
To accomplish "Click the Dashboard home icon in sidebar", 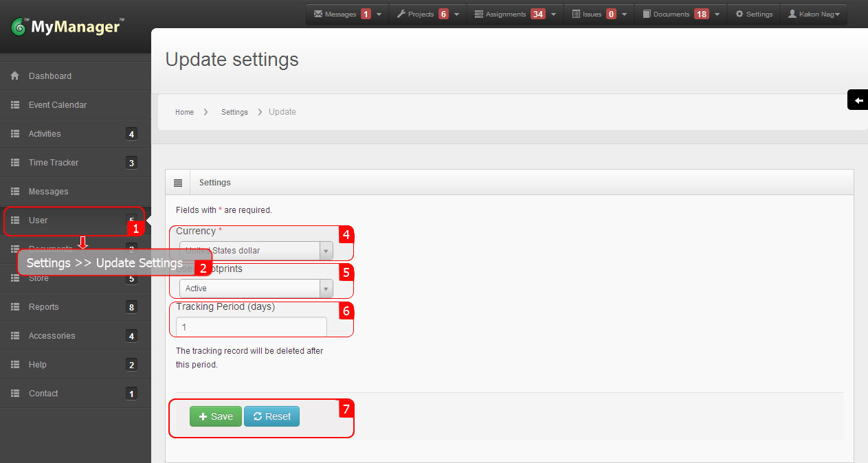I will (15, 76).
